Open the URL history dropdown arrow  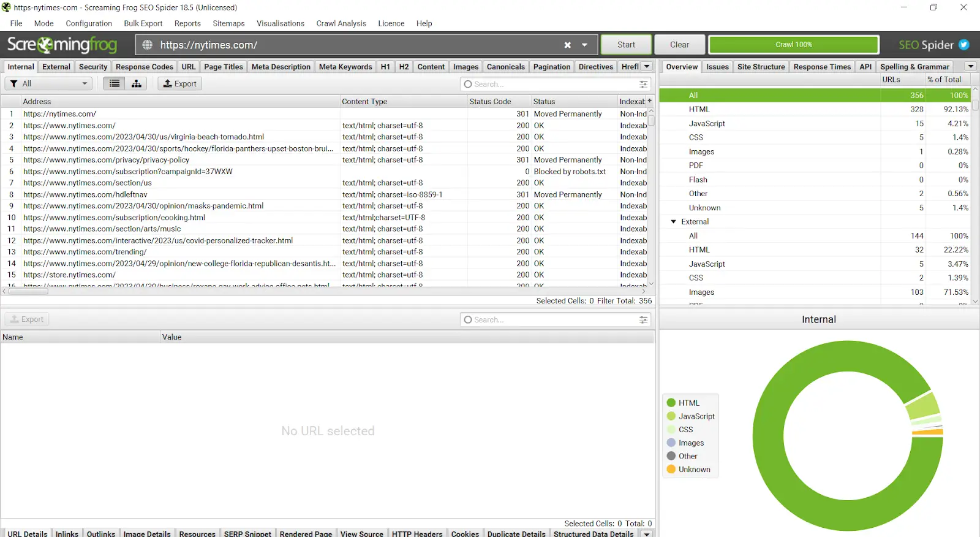(584, 45)
